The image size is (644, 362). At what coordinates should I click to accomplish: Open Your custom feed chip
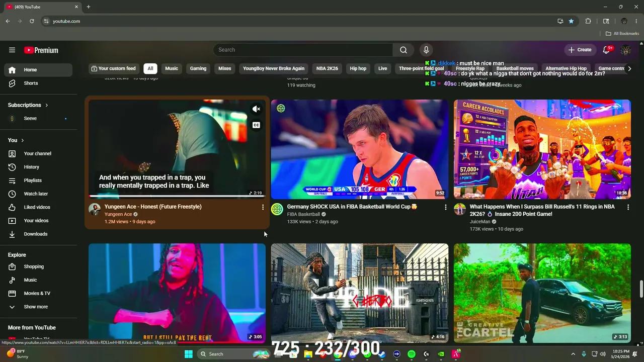tap(113, 68)
